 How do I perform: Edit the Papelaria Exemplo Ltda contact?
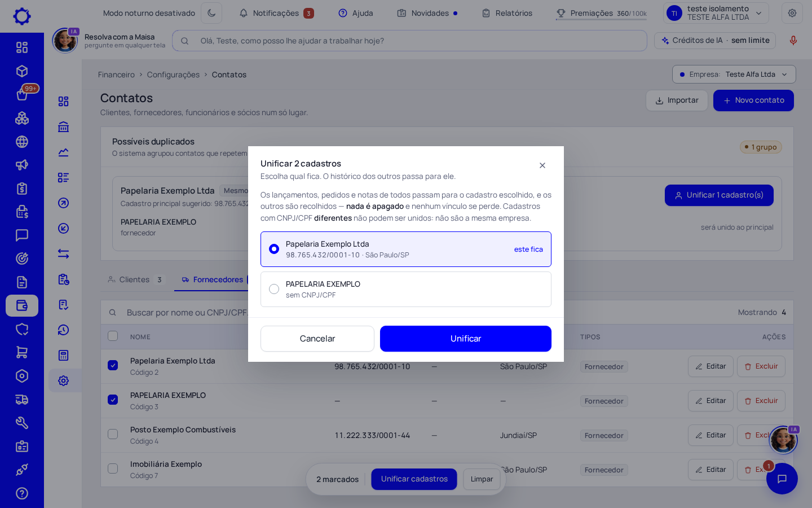(710, 366)
